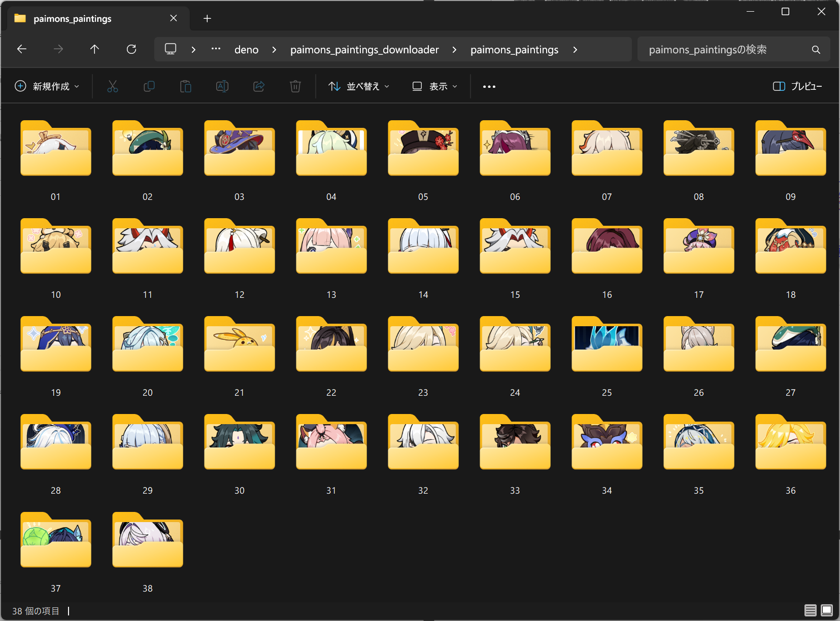840x621 pixels.
Task: Click the cut scissors icon
Action: pyautogui.click(x=113, y=86)
